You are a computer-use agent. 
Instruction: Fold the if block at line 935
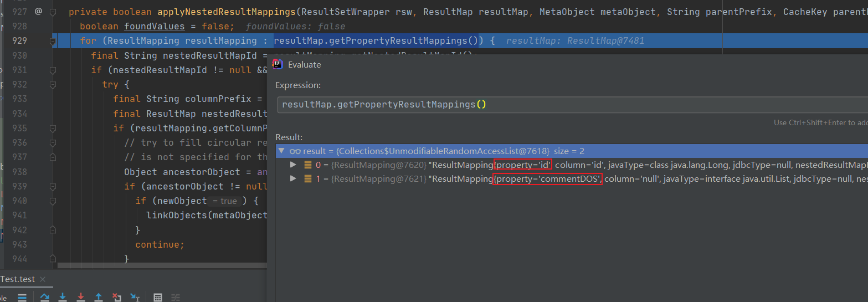click(53, 129)
